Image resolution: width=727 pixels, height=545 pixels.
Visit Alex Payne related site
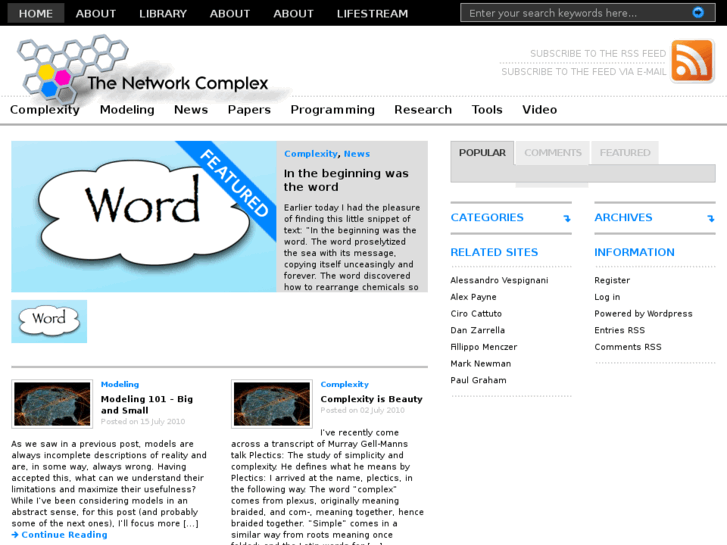[473, 297]
